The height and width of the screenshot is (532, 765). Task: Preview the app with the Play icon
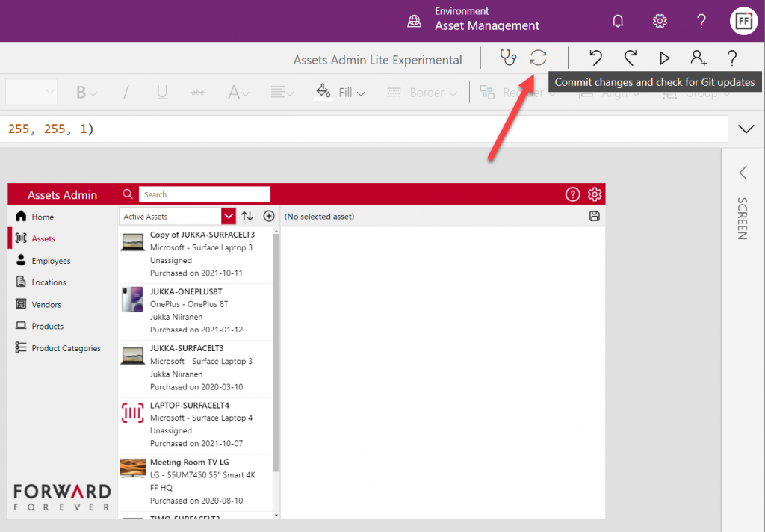[664, 58]
